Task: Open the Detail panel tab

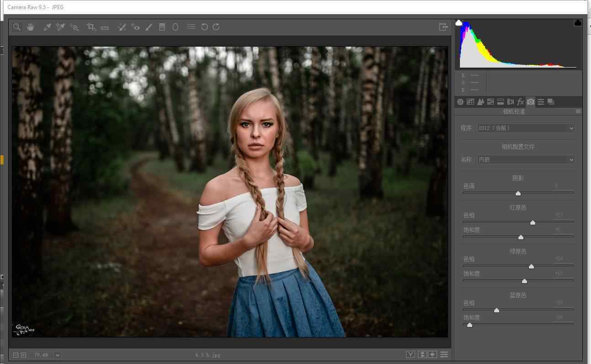Action: 480,102
